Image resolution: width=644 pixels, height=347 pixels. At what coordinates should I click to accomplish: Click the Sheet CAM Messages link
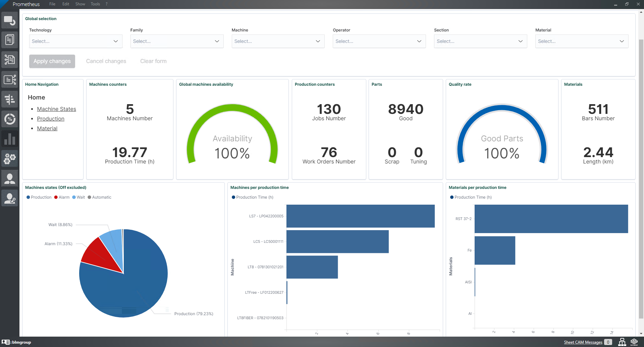583,342
